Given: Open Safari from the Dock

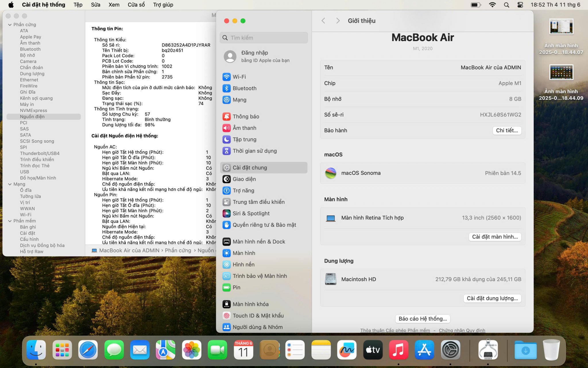Looking at the screenshot, I should pos(88,350).
